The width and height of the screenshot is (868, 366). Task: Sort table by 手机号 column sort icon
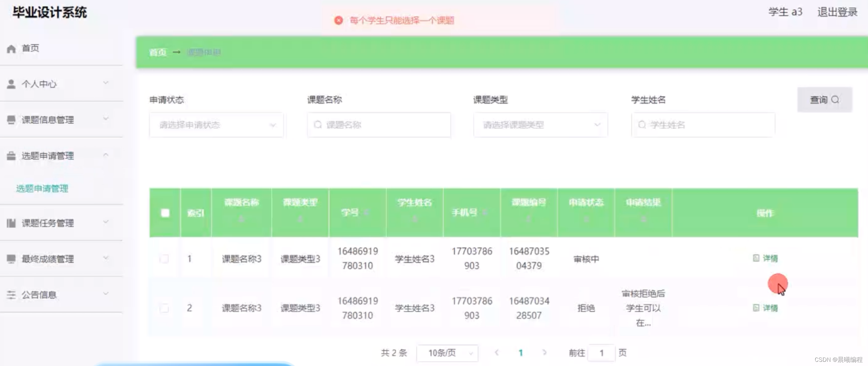pyautogui.click(x=485, y=213)
